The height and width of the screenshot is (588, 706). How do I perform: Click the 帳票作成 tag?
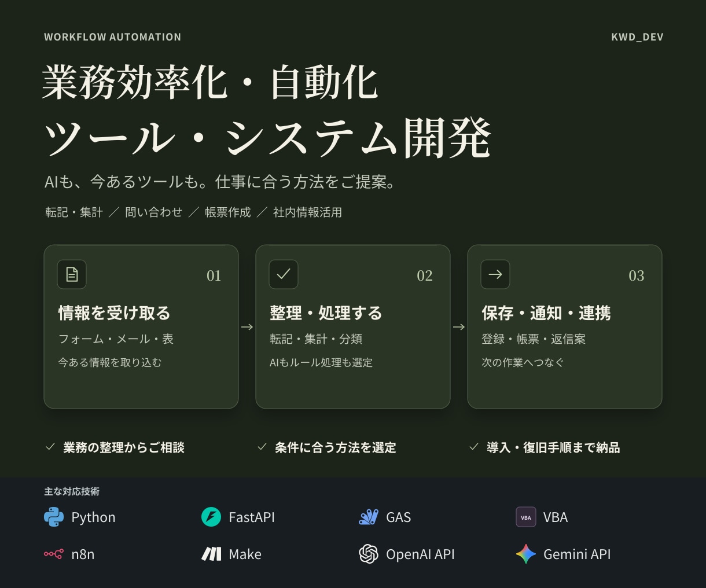228,212
